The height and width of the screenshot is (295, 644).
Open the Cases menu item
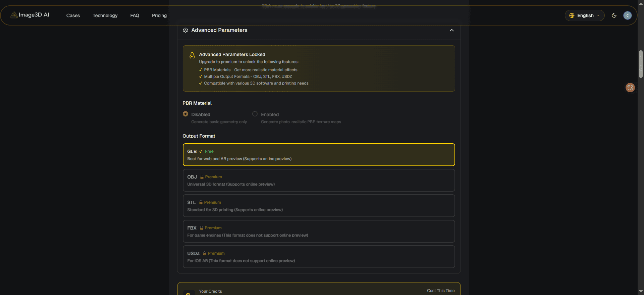pos(73,15)
